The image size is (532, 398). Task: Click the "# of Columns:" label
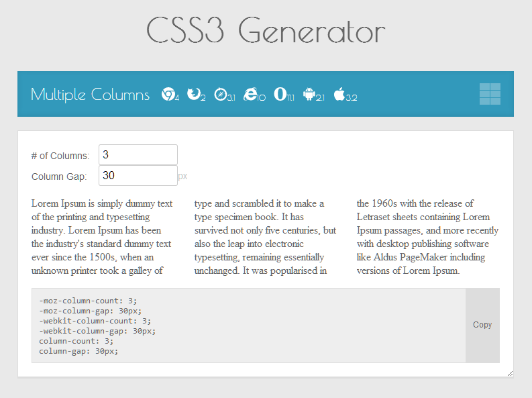(x=60, y=156)
